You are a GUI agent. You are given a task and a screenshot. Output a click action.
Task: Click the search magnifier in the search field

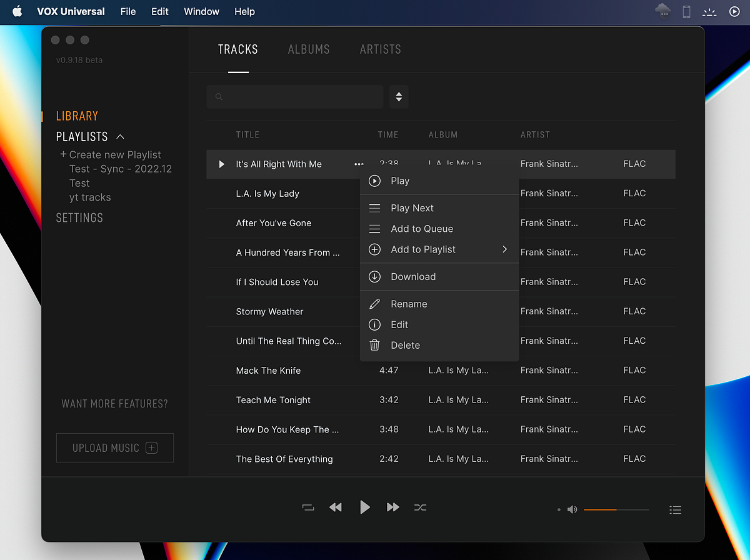pyautogui.click(x=219, y=96)
